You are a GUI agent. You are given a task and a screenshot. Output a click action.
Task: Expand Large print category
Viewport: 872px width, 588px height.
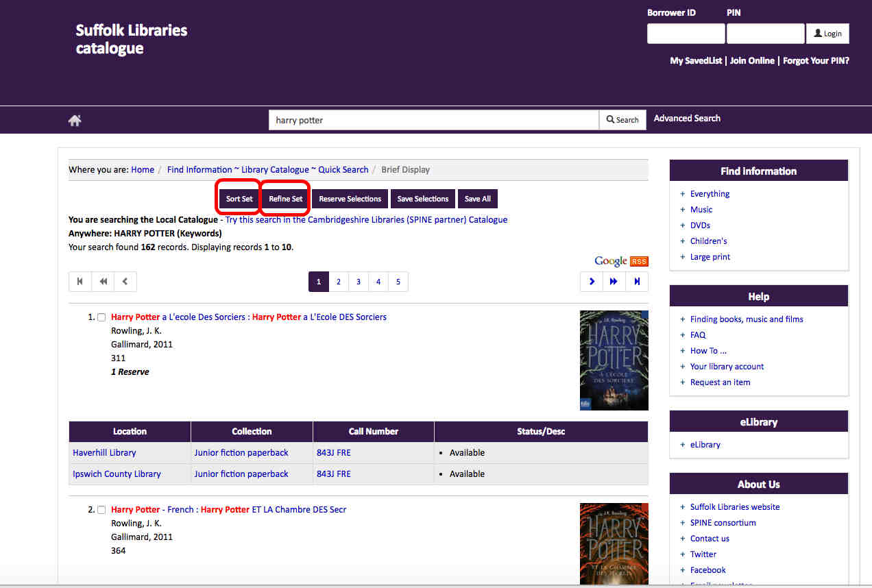(x=710, y=257)
